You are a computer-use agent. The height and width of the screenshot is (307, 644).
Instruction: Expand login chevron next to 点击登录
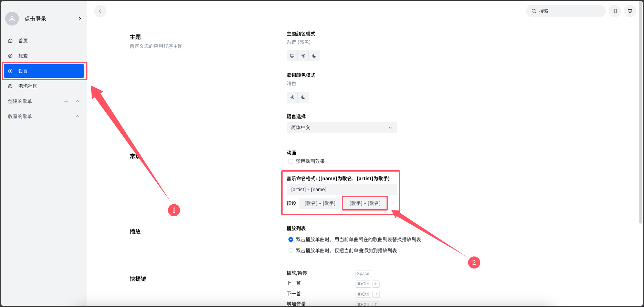[80, 19]
